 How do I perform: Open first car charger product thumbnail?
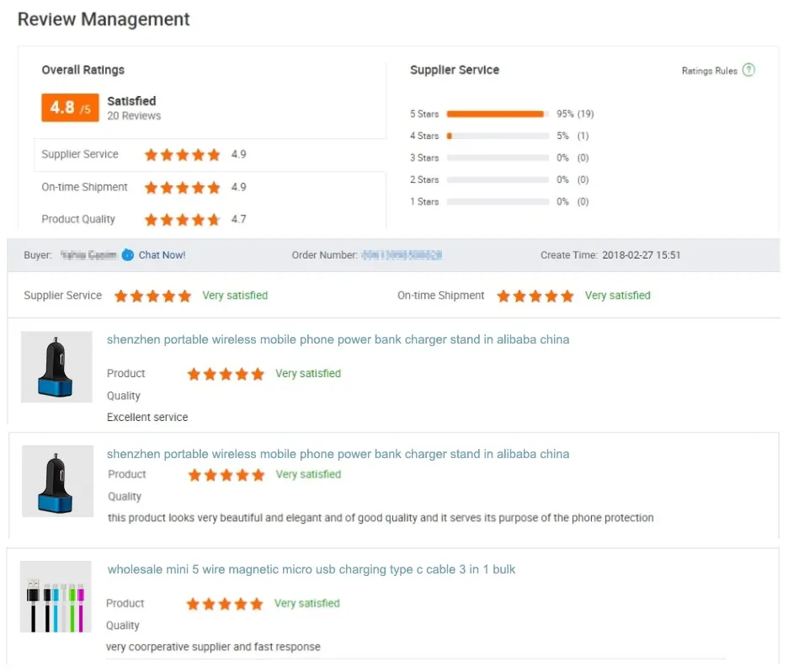[56, 367]
